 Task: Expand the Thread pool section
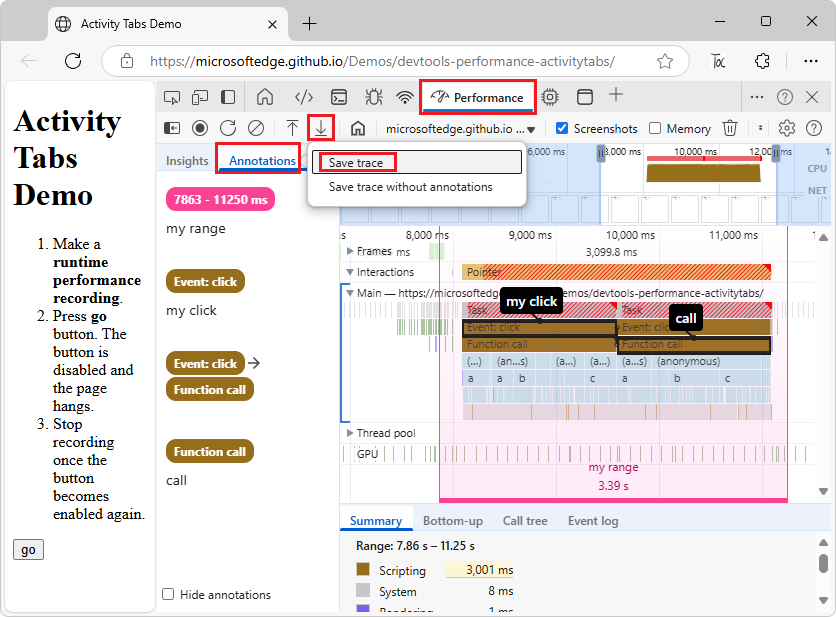352,433
